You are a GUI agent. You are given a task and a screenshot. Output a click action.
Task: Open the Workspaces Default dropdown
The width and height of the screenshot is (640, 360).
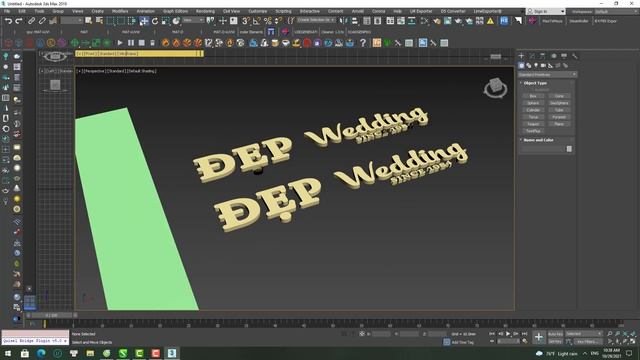616,11
